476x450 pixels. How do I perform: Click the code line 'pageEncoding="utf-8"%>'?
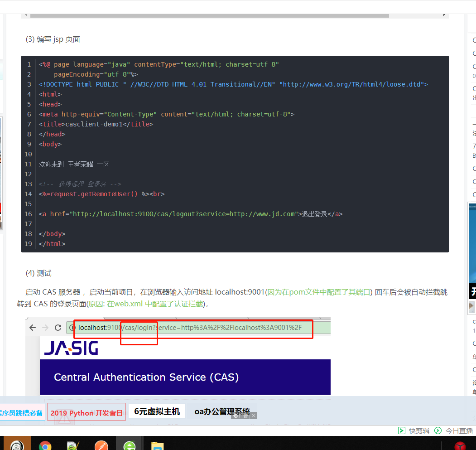click(x=96, y=74)
